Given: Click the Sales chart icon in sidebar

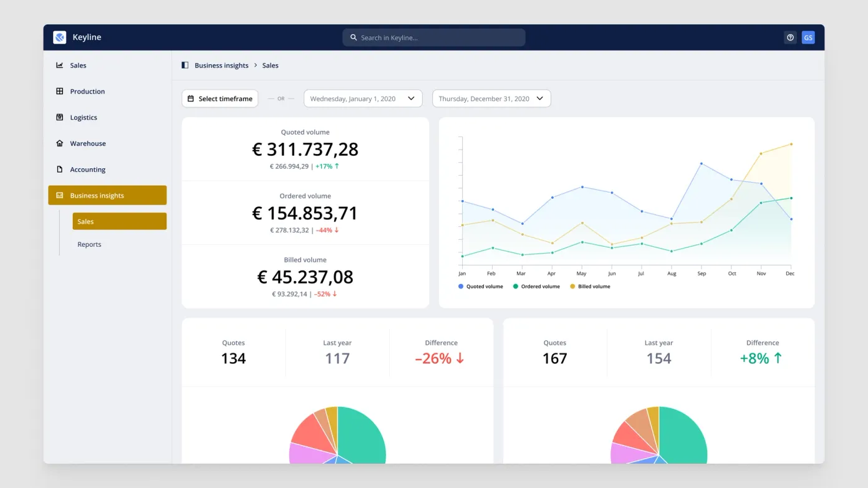Looking at the screenshot, I should 60,65.
